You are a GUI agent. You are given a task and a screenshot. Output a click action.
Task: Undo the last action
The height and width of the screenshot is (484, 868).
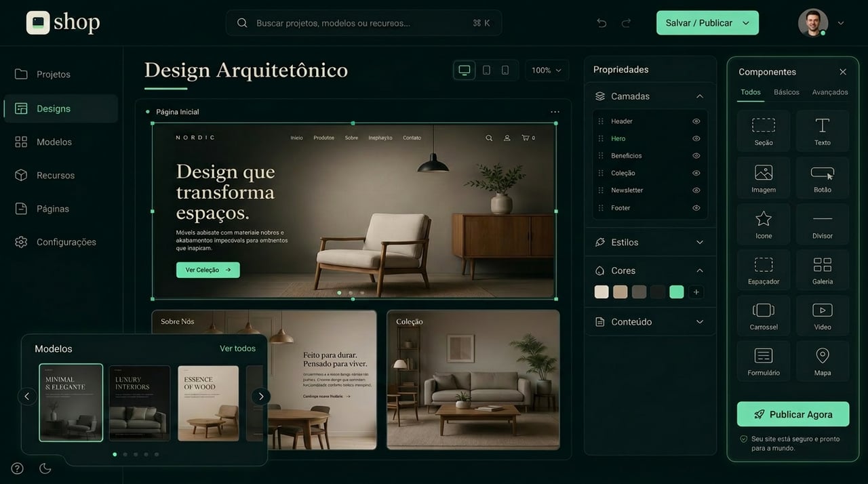point(601,23)
